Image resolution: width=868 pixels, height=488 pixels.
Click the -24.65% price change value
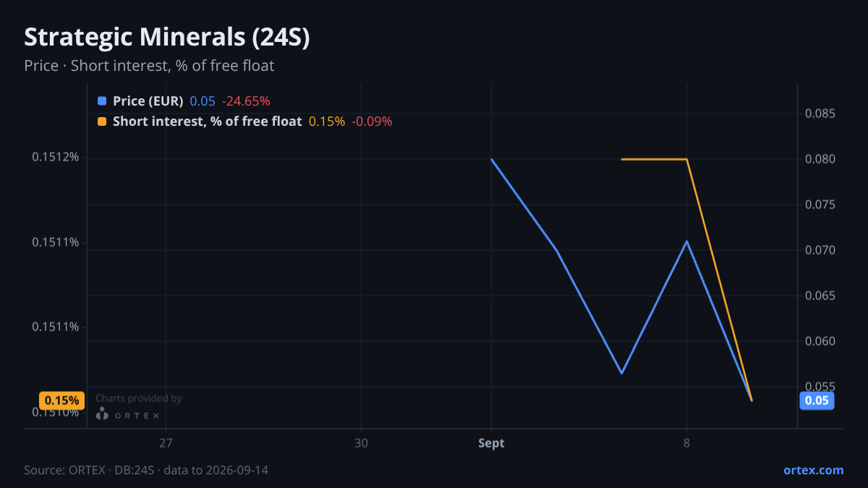246,101
